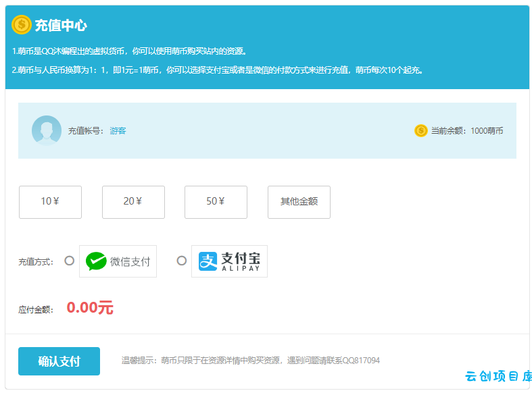The image size is (532, 393).
Task: Choose the 20¥ recharge amount
Action: click(133, 202)
